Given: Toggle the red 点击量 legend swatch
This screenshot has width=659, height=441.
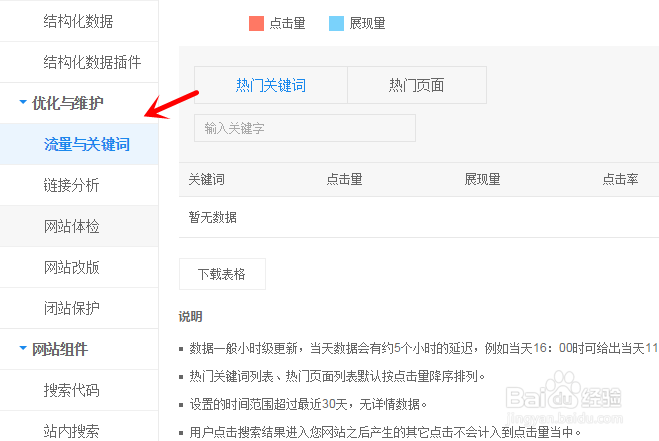Looking at the screenshot, I should tap(256, 24).
